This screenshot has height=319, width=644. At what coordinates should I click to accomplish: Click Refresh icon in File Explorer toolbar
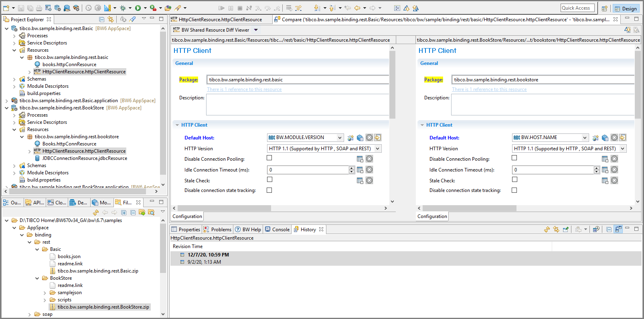[x=96, y=212]
